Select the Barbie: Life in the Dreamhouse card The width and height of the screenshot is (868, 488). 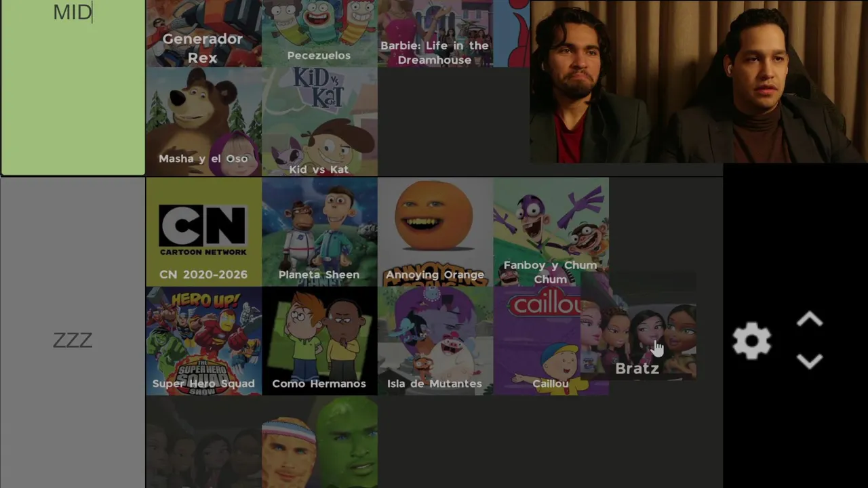pyautogui.click(x=435, y=33)
